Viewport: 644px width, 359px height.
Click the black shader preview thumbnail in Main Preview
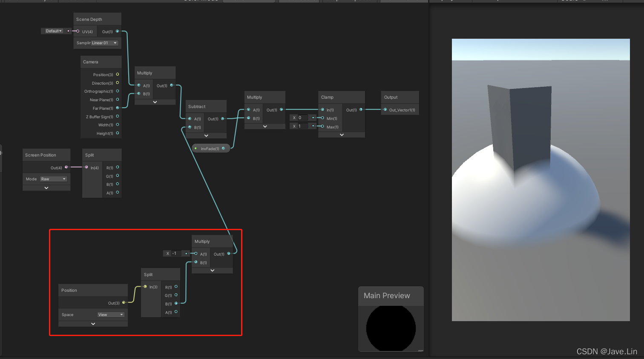(391, 328)
